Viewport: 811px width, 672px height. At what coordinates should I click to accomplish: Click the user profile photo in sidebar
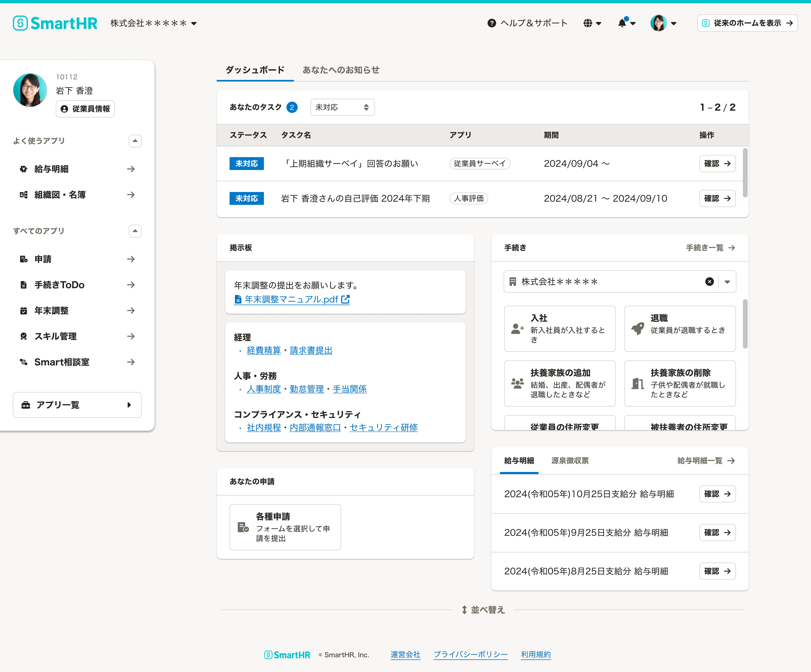[30, 90]
